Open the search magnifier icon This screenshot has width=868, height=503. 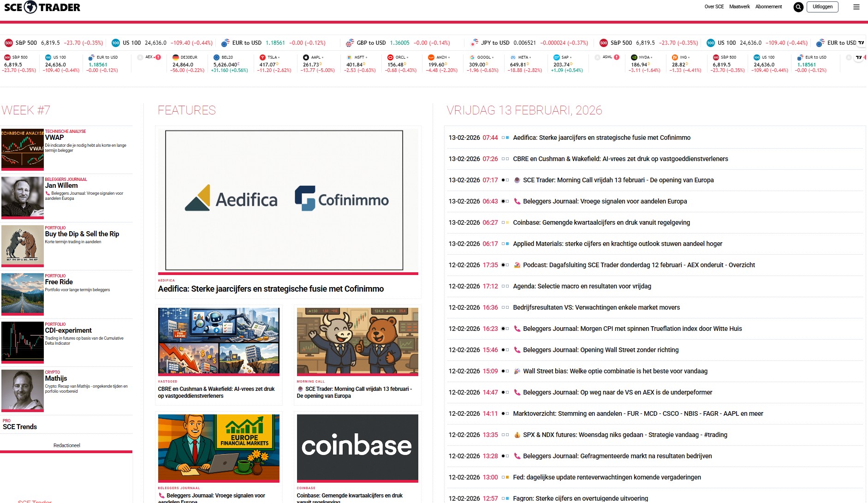[x=798, y=7]
